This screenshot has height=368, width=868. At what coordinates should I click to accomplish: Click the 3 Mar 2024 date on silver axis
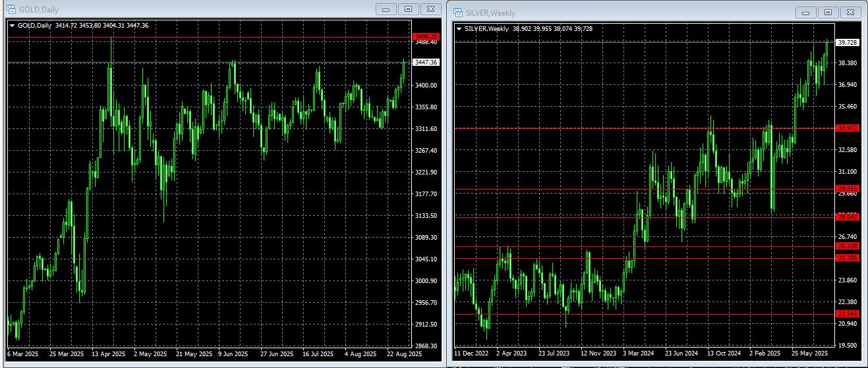point(637,354)
